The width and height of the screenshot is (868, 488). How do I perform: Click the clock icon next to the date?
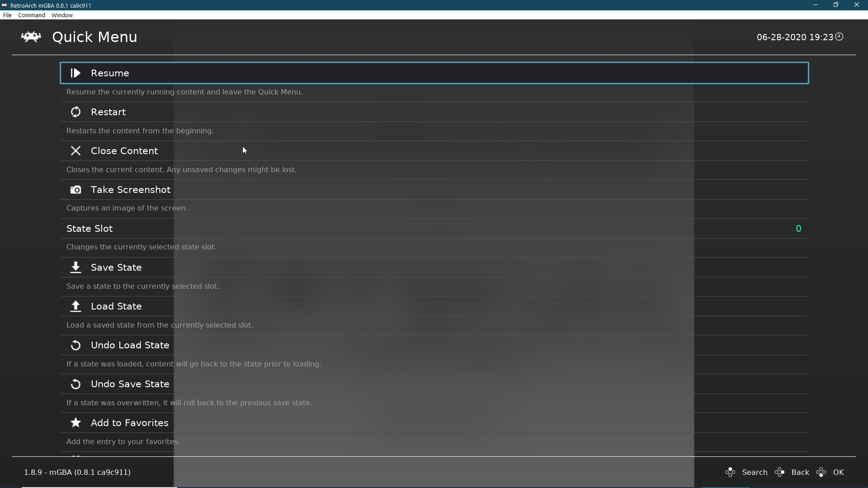click(840, 37)
